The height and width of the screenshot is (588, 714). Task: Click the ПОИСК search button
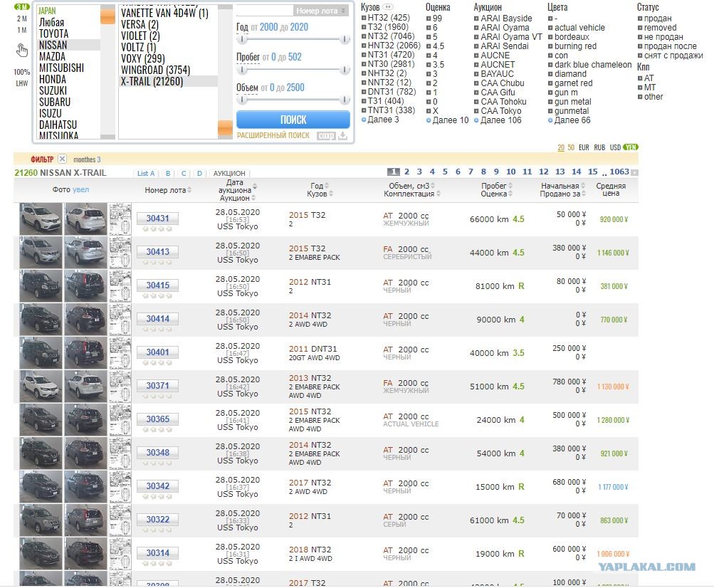point(293,120)
